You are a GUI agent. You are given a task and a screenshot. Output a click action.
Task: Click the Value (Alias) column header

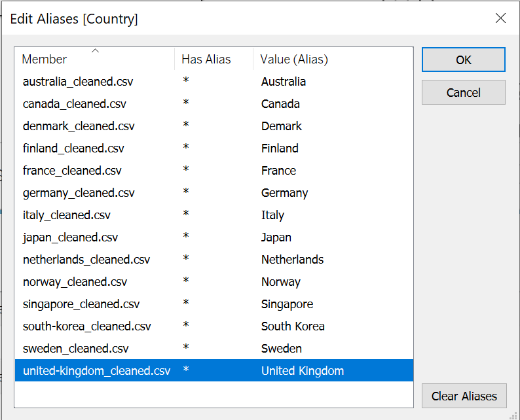coord(294,60)
